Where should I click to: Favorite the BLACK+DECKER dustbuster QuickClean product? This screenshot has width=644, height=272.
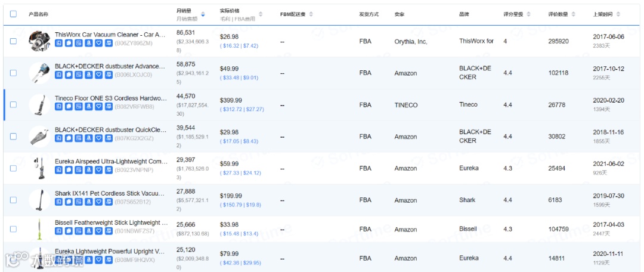[98, 138]
